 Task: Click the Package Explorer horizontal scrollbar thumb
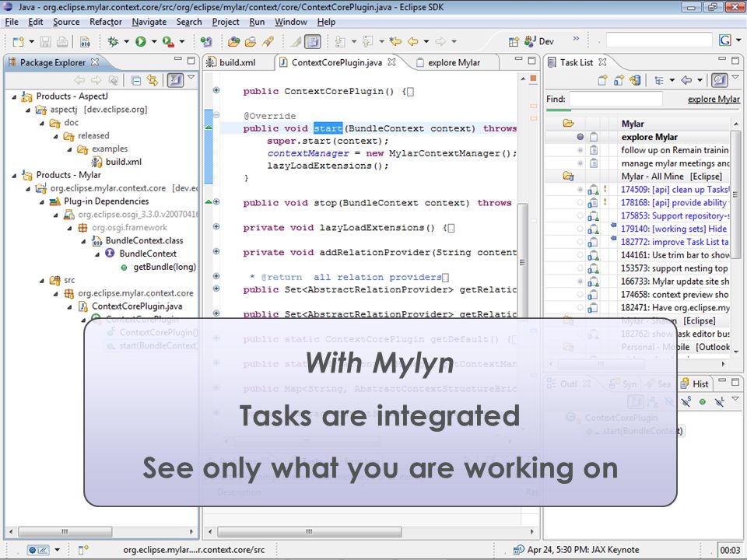click(x=65, y=531)
